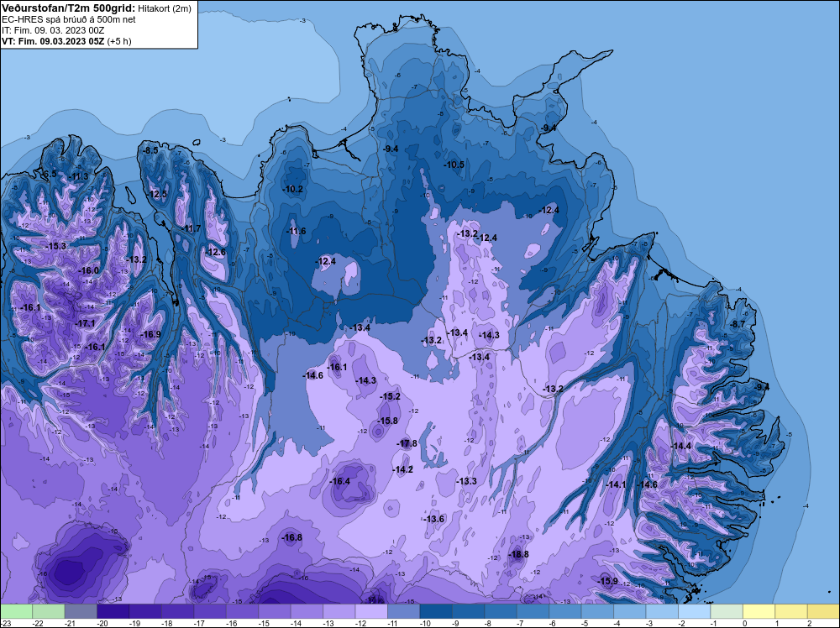Select the -6.5 temperature value
This screenshot has width=840, height=628.
tap(48, 174)
